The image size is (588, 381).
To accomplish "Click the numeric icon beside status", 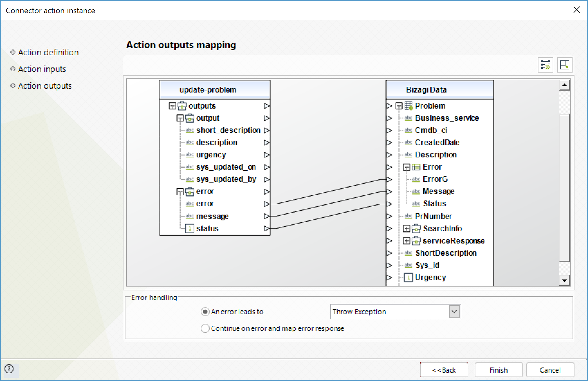I will 190,228.
